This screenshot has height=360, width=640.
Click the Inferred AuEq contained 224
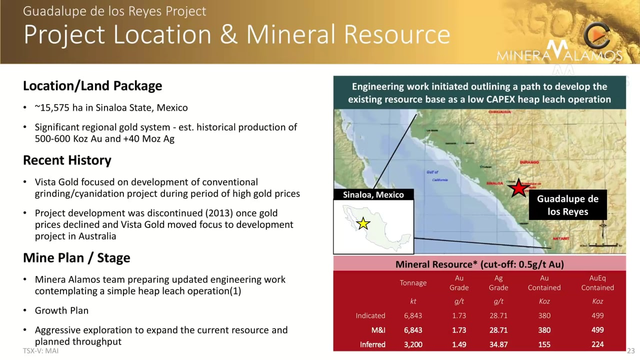(x=598, y=344)
